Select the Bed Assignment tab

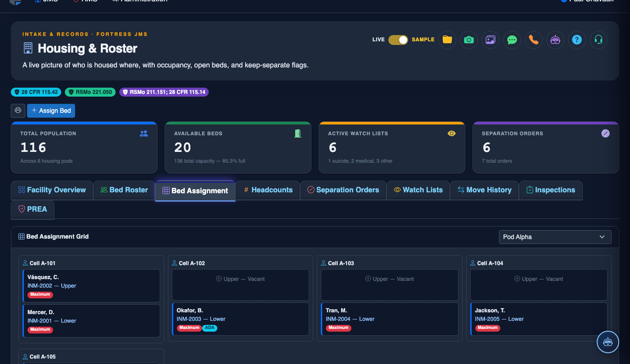tap(195, 191)
